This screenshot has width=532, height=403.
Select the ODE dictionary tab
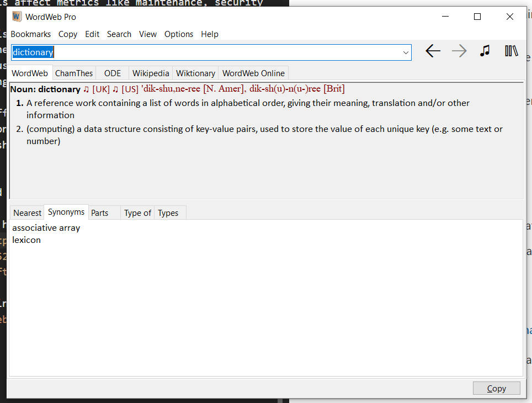point(113,73)
